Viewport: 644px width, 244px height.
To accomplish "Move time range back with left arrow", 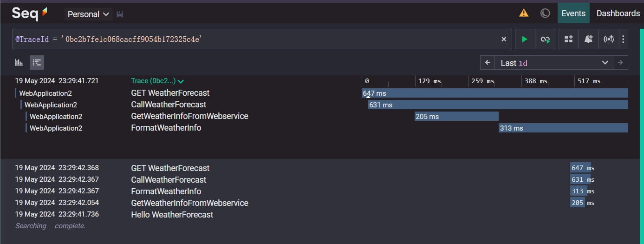I will 488,63.
